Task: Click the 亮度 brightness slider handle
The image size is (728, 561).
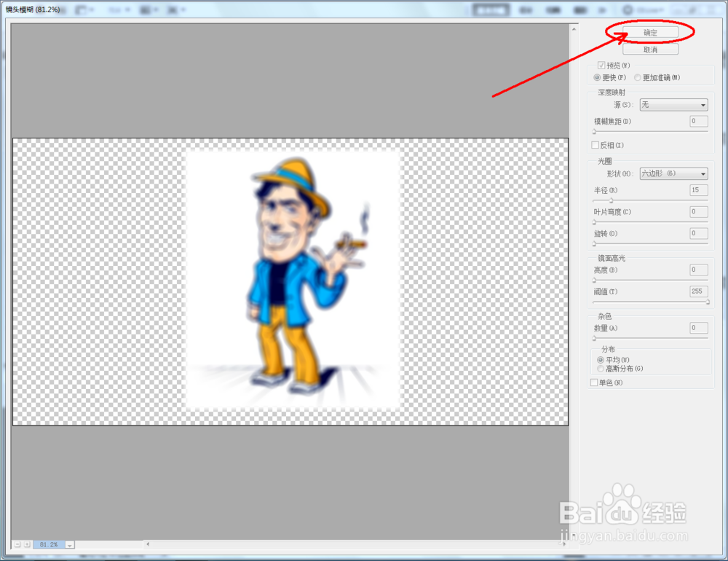Action: [x=594, y=280]
